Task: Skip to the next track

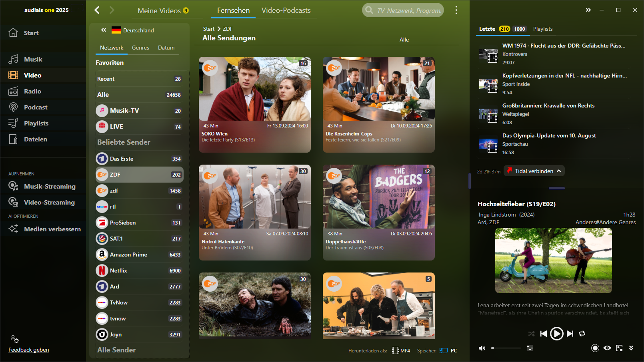Action: (570, 334)
